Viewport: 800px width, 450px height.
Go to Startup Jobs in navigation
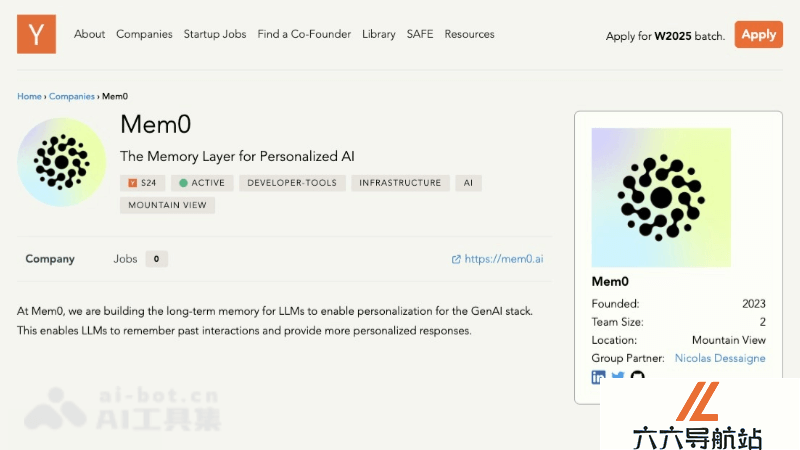215,34
